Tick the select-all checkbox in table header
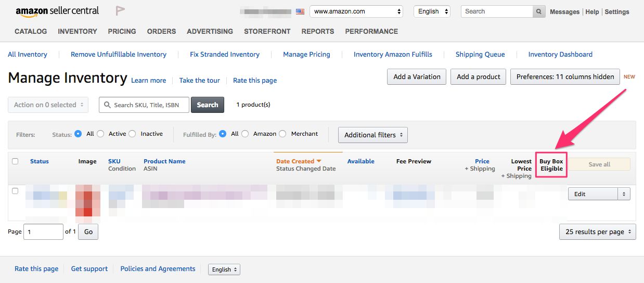 pos(15,161)
